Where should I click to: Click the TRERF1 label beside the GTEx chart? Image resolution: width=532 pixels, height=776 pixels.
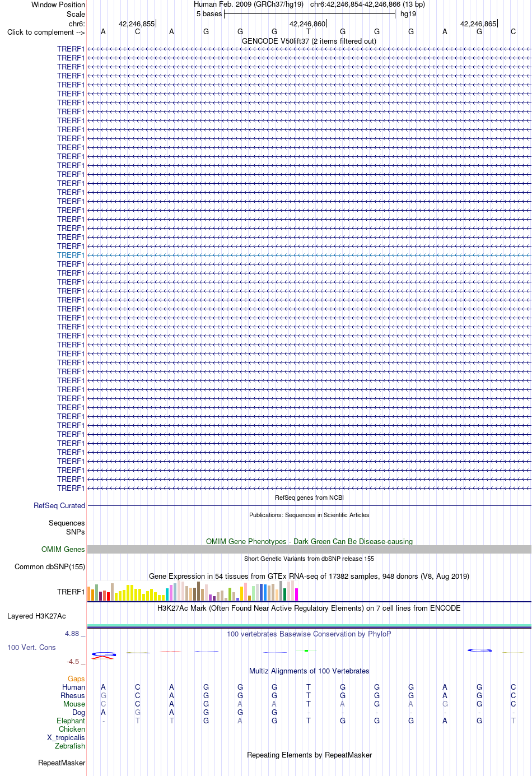[x=71, y=592]
